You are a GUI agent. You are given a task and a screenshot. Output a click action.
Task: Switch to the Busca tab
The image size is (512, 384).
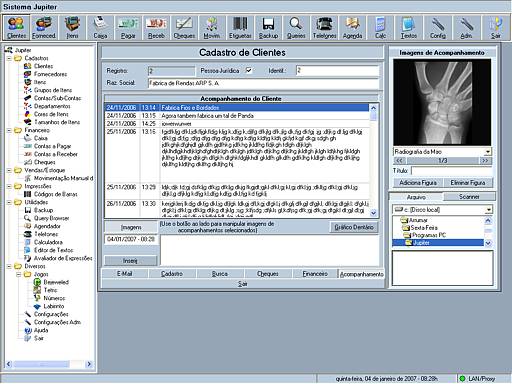(220, 274)
